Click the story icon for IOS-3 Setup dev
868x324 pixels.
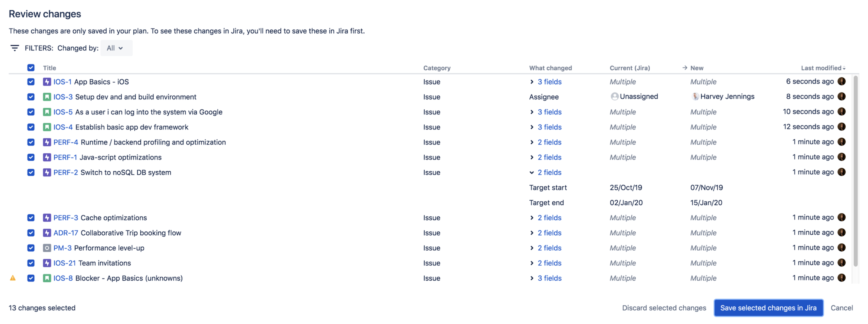tap(47, 97)
